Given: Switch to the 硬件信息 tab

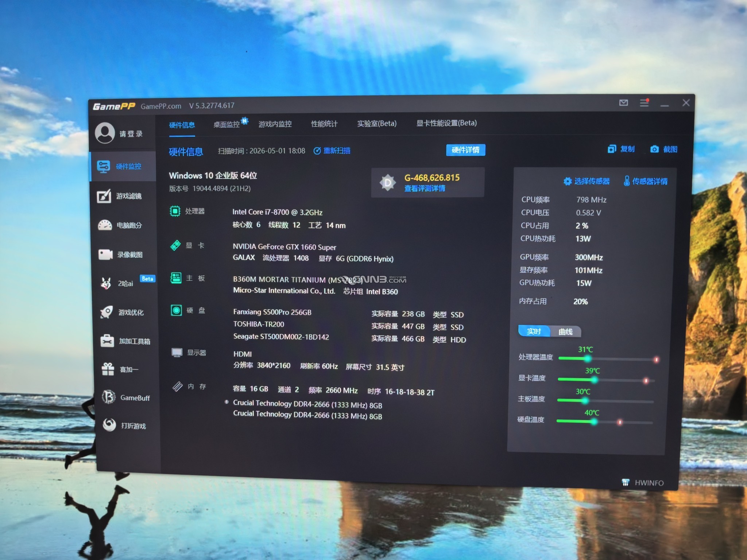Looking at the screenshot, I should point(182,125).
